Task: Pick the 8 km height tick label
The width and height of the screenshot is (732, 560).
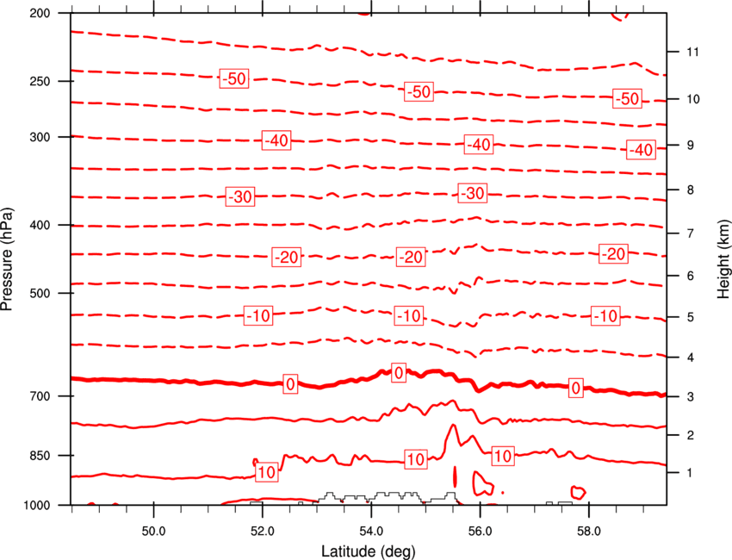Action: 690,190
